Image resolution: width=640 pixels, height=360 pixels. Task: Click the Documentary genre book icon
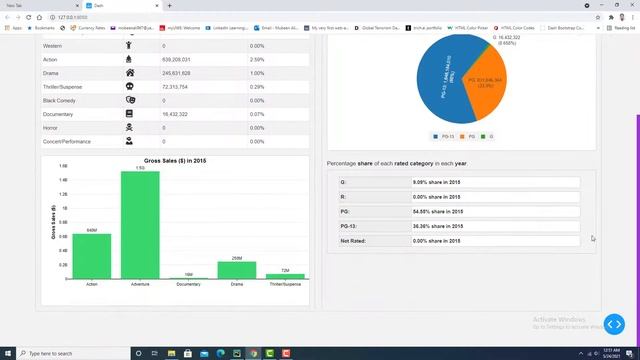point(129,113)
